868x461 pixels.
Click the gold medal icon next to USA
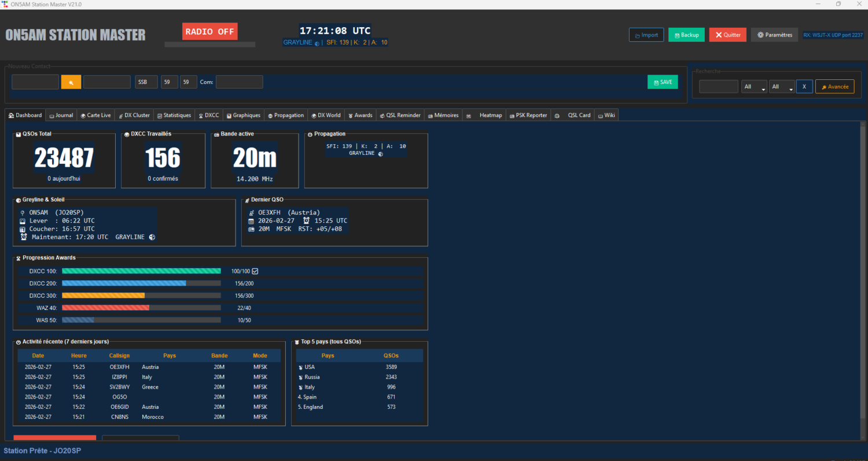point(300,367)
